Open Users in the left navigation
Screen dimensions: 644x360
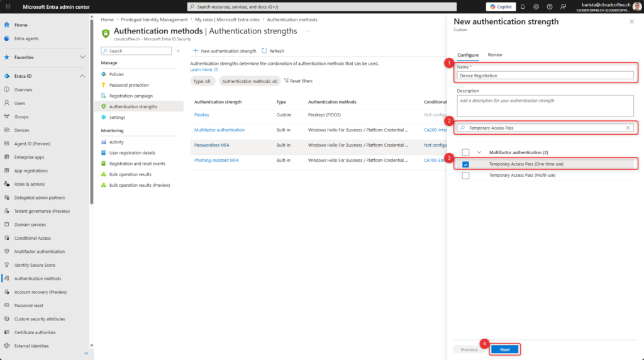point(19,103)
